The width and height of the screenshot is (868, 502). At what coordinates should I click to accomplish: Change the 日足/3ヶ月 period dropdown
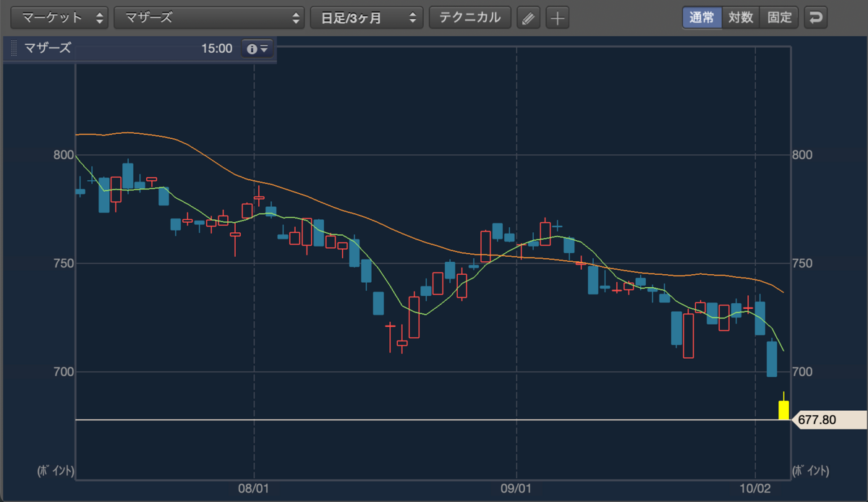(x=367, y=18)
